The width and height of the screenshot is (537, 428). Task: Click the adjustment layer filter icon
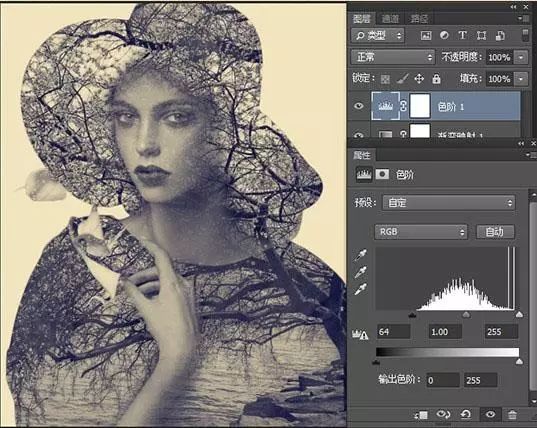(444, 35)
